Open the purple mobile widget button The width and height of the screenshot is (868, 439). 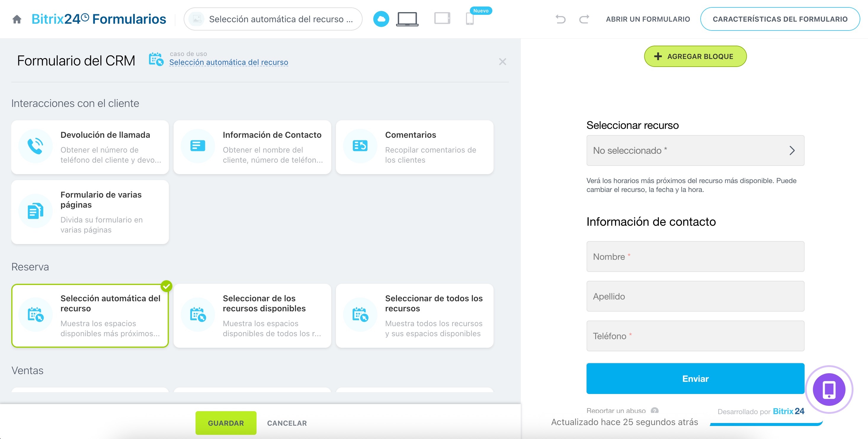(829, 390)
